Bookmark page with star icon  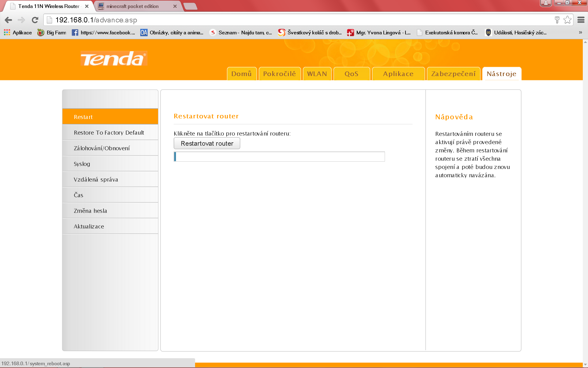coord(567,20)
